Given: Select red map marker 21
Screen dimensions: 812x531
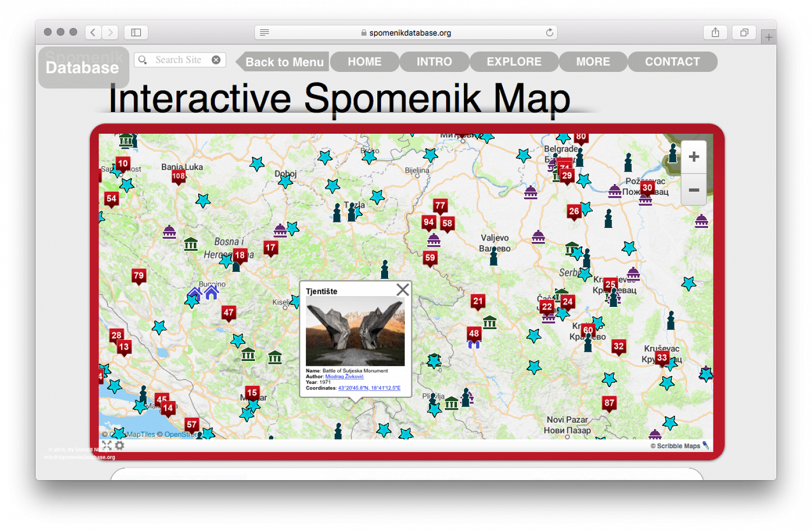Looking at the screenshot, I should pos(478,302).
